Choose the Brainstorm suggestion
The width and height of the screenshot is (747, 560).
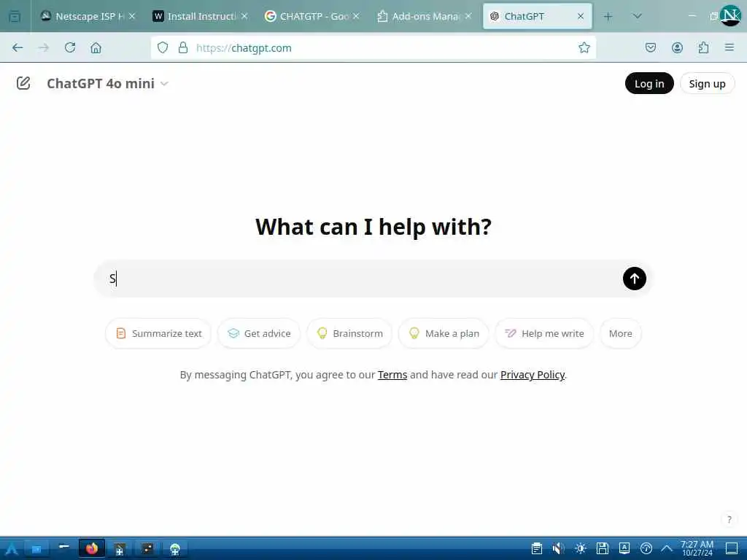coord(349,333)
